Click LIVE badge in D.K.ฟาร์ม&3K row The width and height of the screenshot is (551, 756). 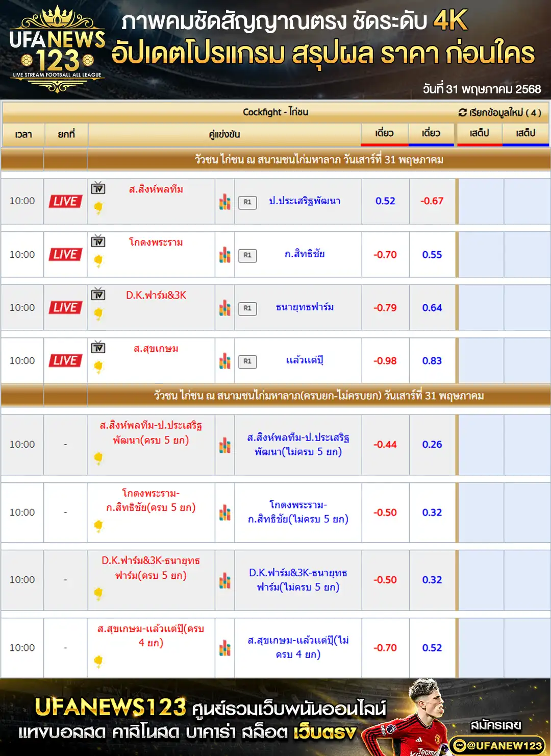[65, 308]
